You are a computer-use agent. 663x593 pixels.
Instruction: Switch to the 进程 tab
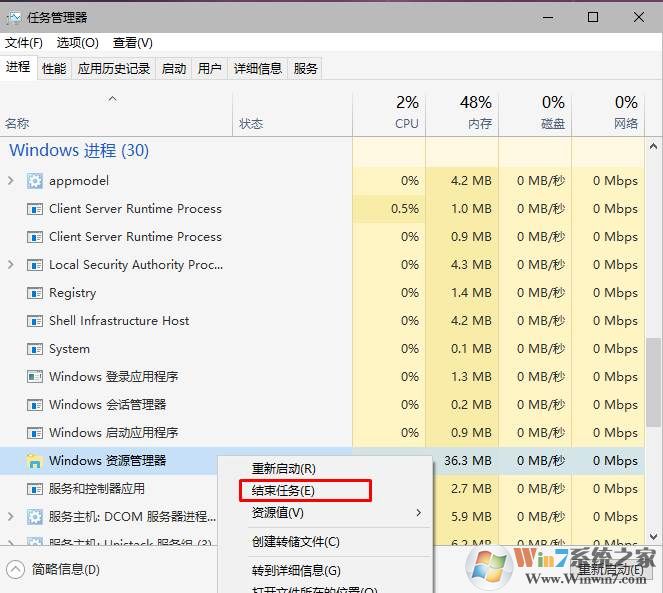point(18,67)
